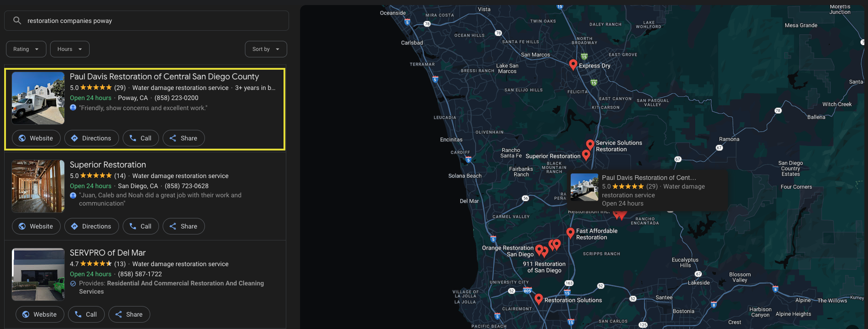Click the San Marcos label on the map

click(x=535, y=55)
